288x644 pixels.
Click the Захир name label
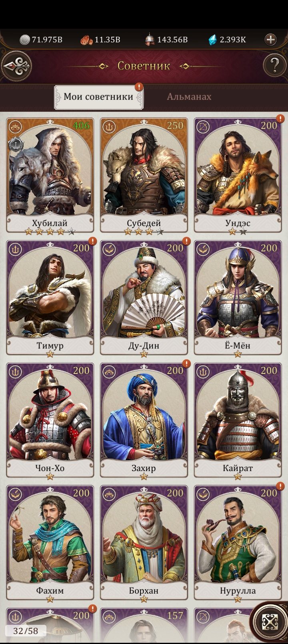tap(144, 468)
